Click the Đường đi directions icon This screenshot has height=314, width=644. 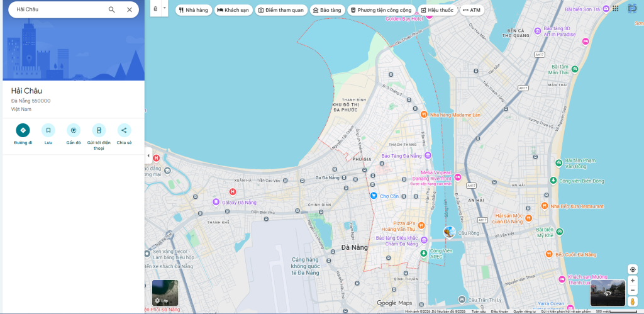coord(23,130)
